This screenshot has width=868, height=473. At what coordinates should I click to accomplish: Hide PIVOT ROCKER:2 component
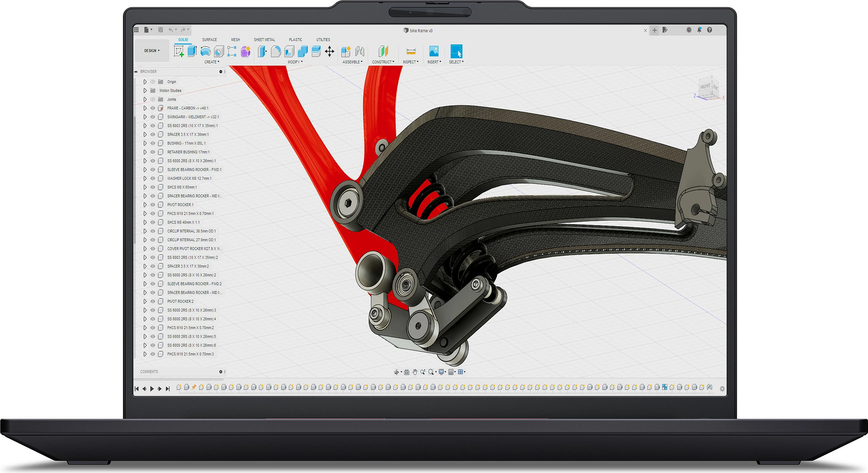pos(153,301)
